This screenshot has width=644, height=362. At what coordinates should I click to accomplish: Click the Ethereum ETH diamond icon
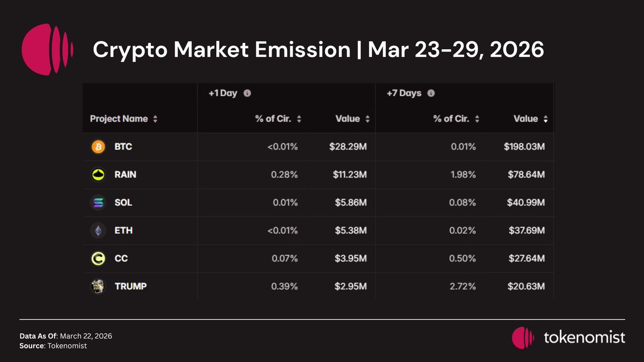click(98, 231)
